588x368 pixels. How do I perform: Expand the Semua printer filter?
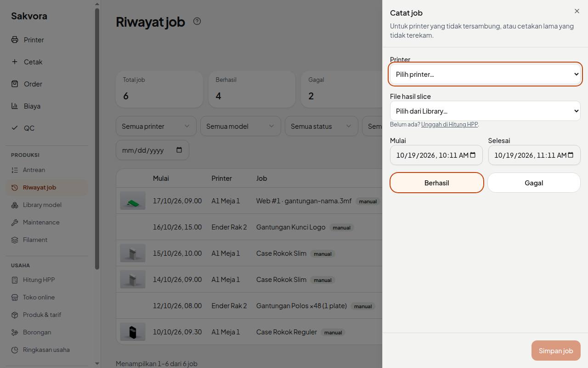[156, 126]
